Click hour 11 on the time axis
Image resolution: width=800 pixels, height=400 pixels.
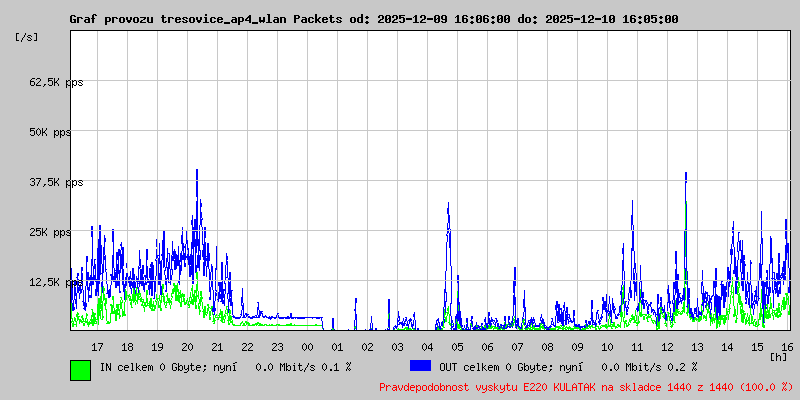(637, 347)
